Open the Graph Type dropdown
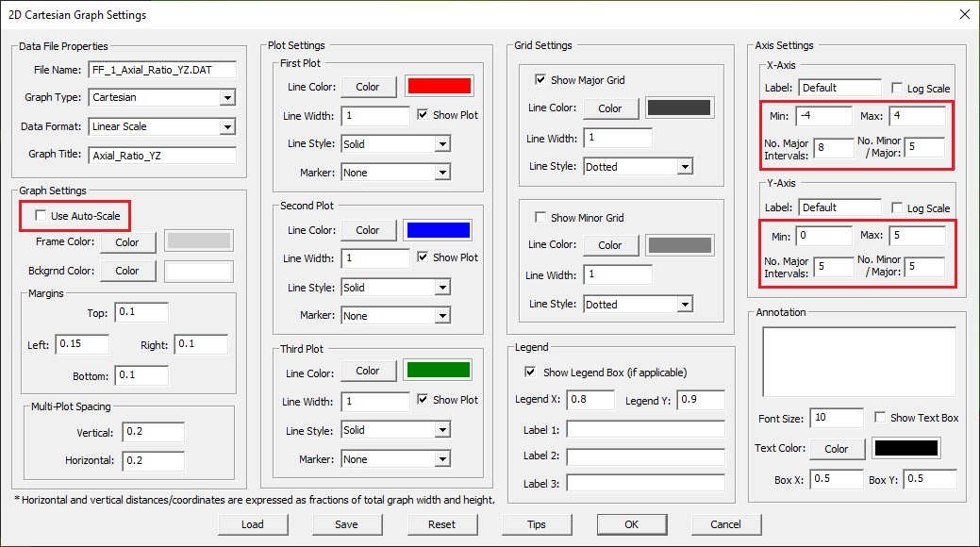Image resolution: width=980 pixels, height=547 pixels. (x=226, y=97)
